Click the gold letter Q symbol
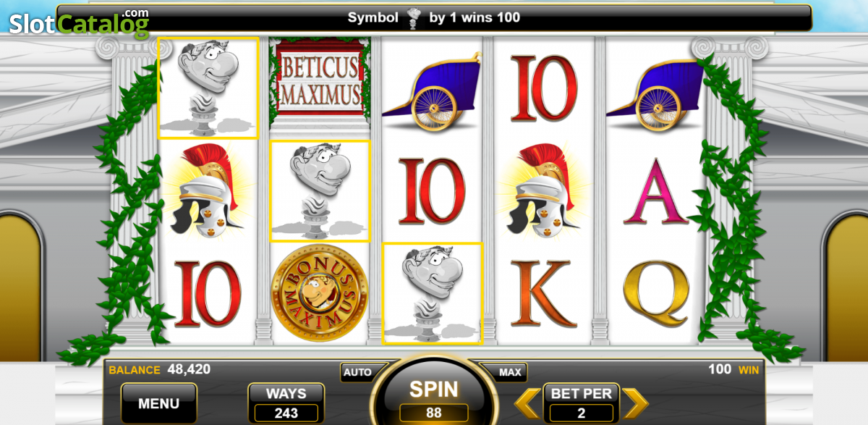 pyautogui.click(x=655, y=293)
